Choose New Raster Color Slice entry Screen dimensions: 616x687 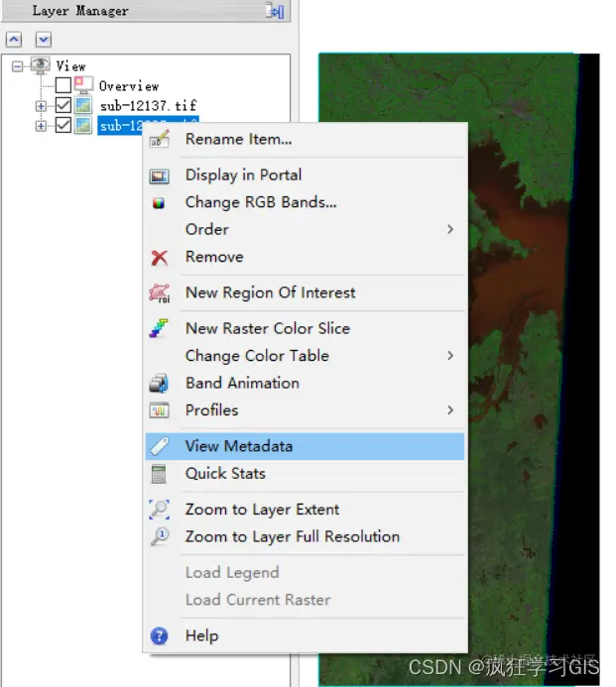click(305, 328)
